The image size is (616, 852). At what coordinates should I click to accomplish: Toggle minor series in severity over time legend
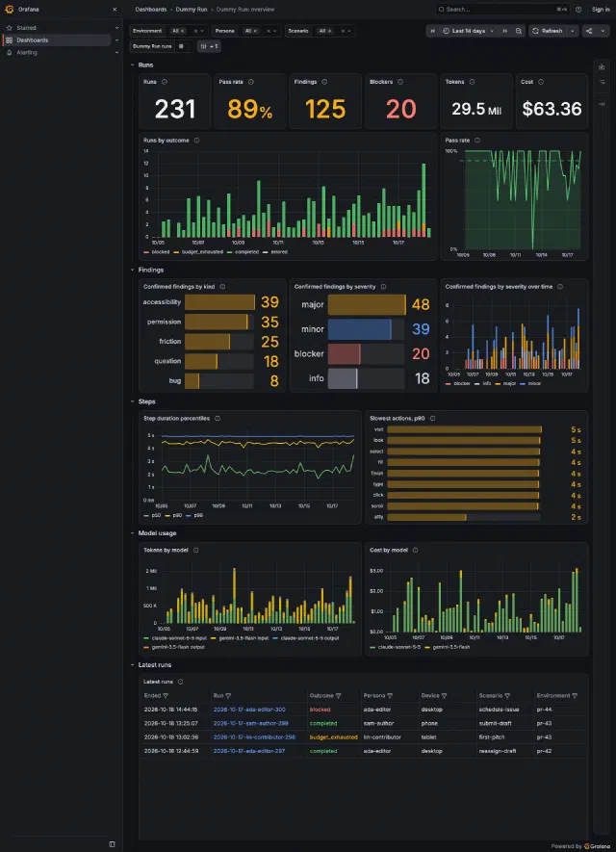pos(530,383)
